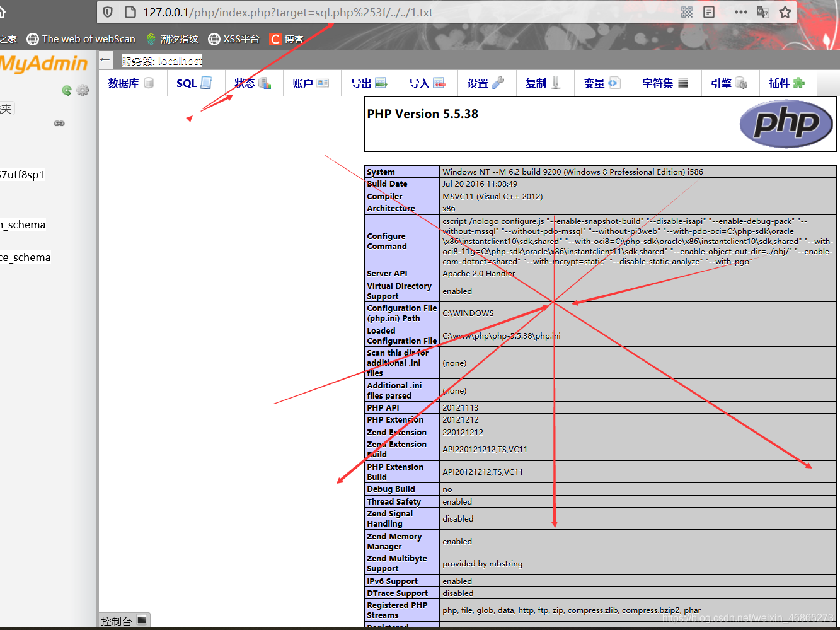Image resolution: width=840 pixels, height=630 pixels.
Task: Click the 'Thread Safety' row label
Action: coord(394,502)
